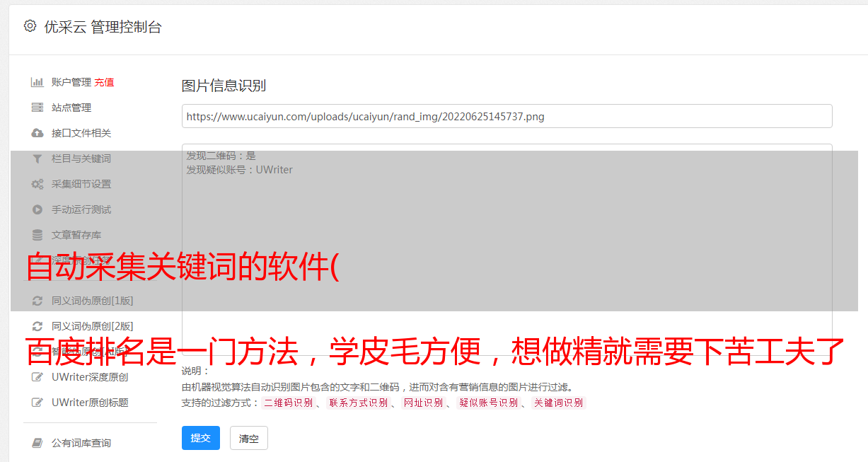The image size is (868, 462).
Task: Click the recognition results text area
Action: (x=507, y=249)
